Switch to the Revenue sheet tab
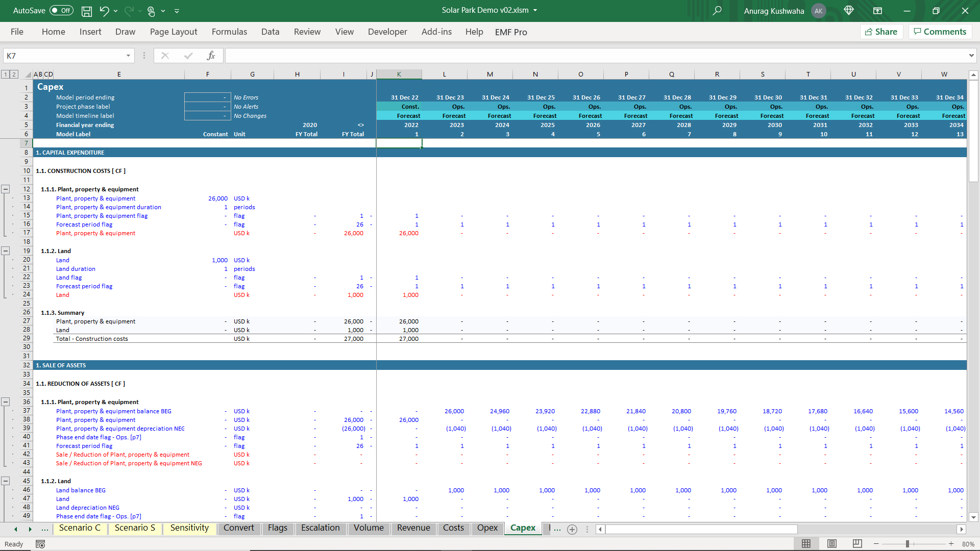The height and width of the screenshot is (551, 980). pos(413,528)
